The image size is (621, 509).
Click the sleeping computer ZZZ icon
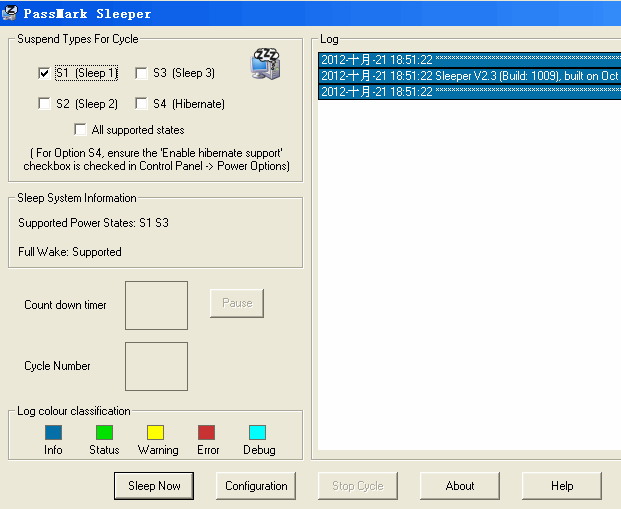click(265, 63)
